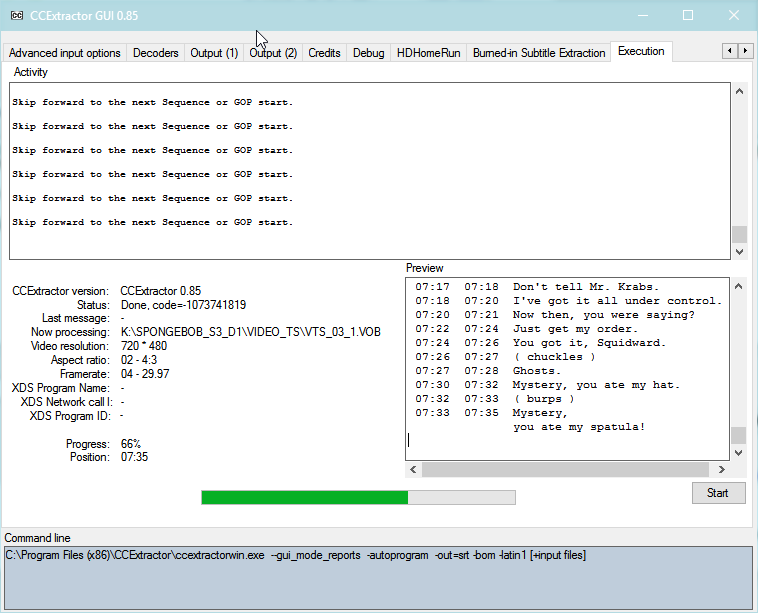Image resolution: width=758 pixels, height=613 pixels.
Task: Click preview line "Mystery, you ate my hat."
Action: click(x=596, y=385)
